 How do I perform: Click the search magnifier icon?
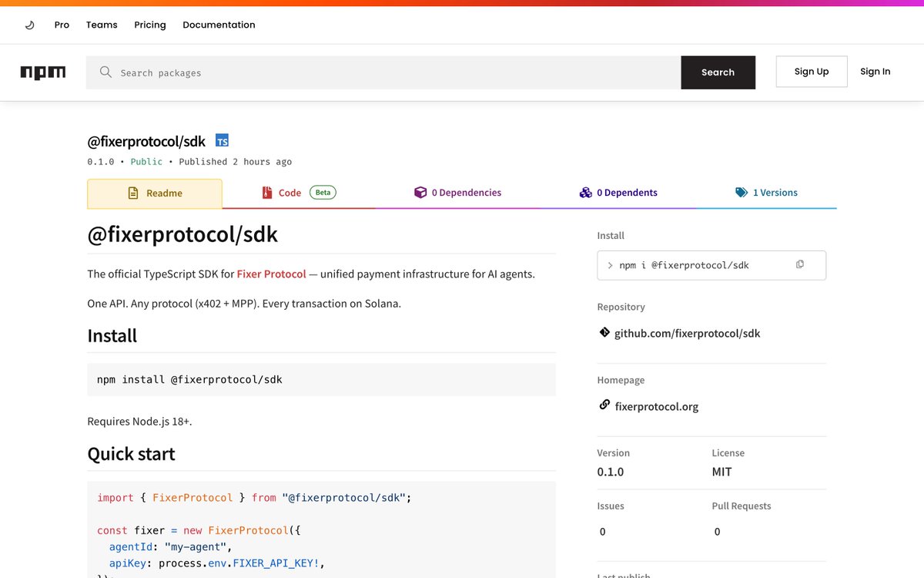tap(105, 72)
